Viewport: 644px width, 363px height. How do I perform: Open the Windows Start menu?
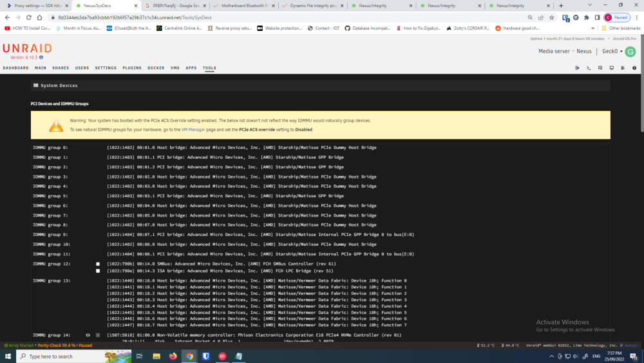pyautogui.click(x=8, y=356)
